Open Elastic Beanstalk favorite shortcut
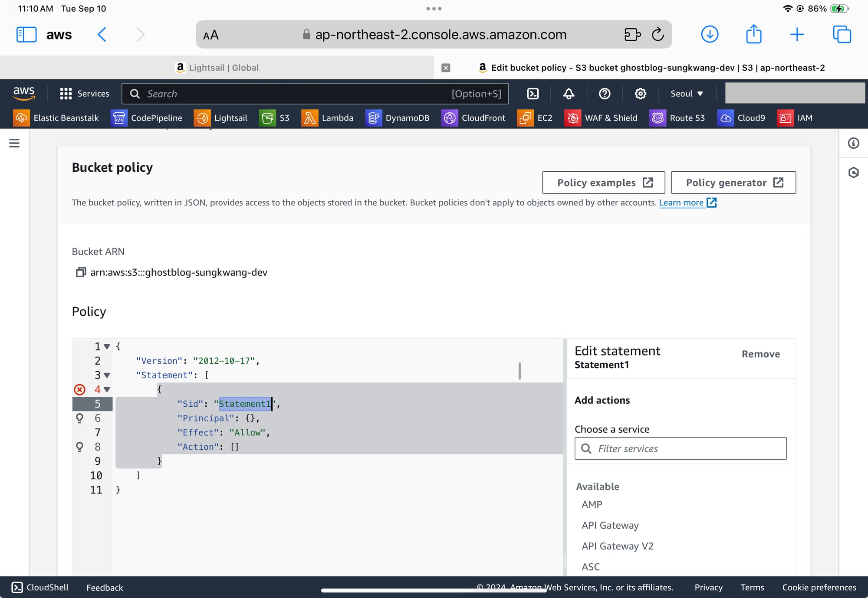Screen dimensions: 868x598 point(56,118)
